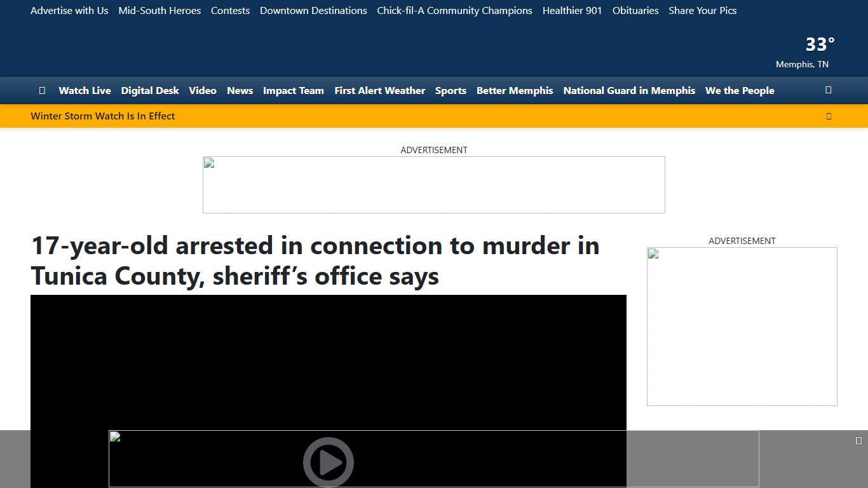Go to the Sports section

pyautogui.click(x=451, y=90)
